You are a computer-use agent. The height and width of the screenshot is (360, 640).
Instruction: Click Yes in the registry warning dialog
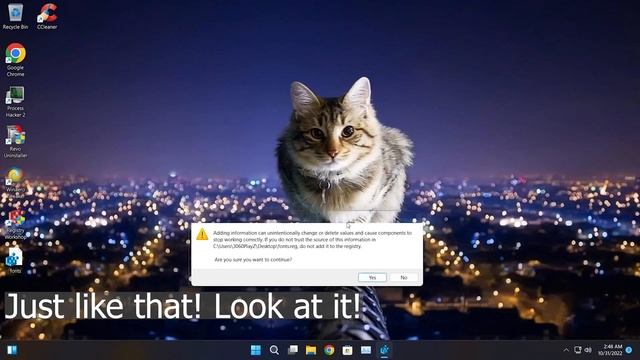pos(372,278)
